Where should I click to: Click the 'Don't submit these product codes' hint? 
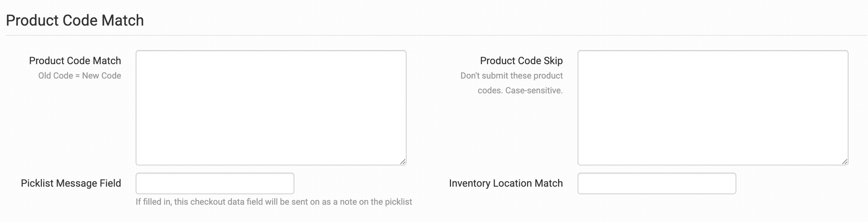coord(512,83)
